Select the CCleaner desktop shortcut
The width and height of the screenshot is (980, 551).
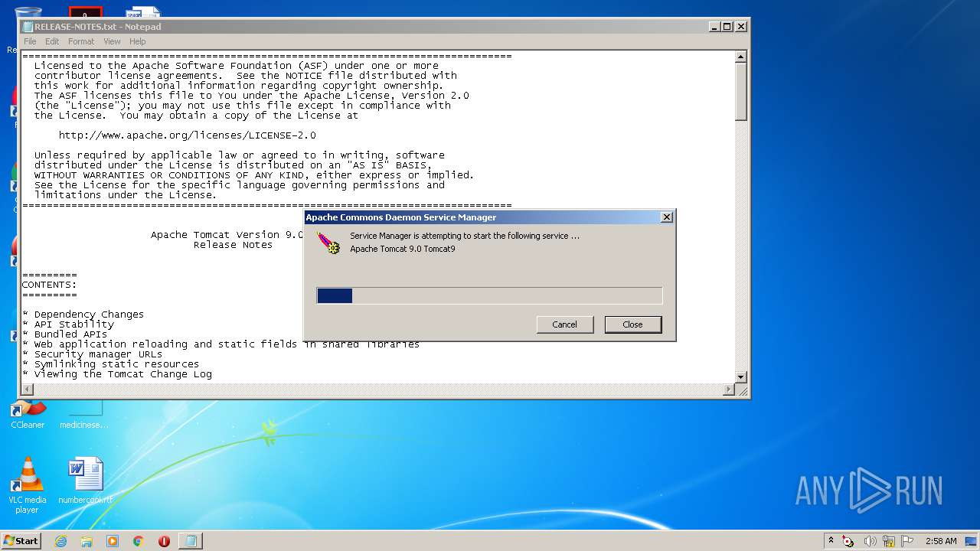(x=28, y=414)
